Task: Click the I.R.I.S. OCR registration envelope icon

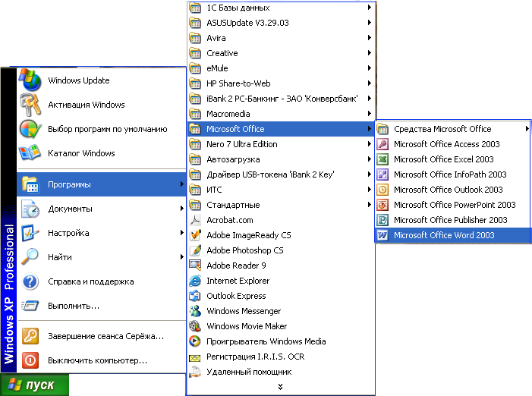Action: click(195, 357)
